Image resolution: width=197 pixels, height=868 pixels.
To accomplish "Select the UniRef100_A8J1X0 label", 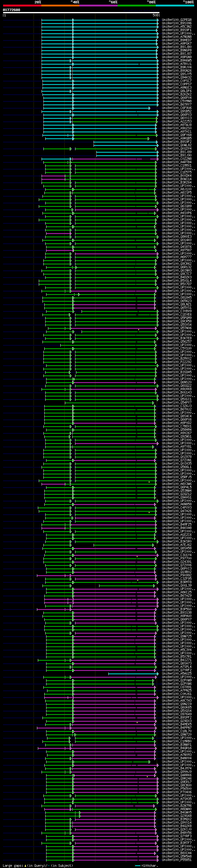I will tap(177, 189).
